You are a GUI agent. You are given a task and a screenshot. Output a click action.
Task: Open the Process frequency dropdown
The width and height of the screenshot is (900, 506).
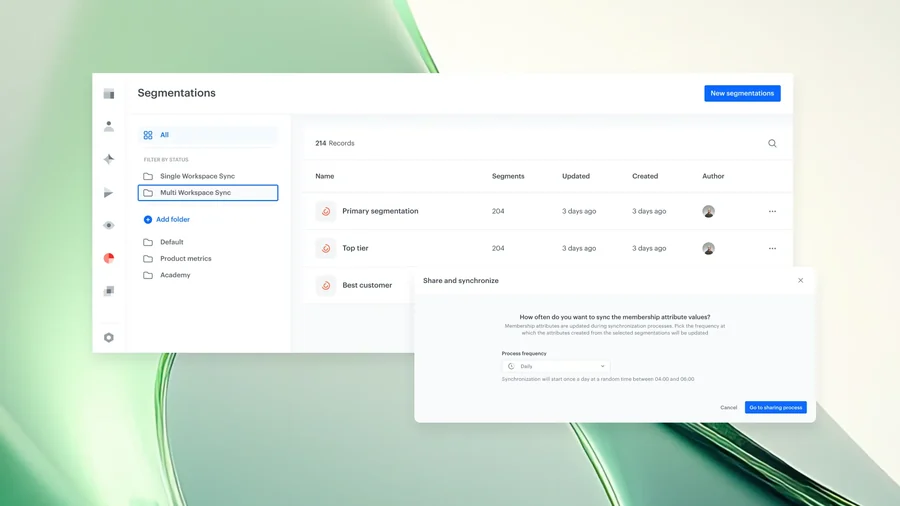pos(556,366)
